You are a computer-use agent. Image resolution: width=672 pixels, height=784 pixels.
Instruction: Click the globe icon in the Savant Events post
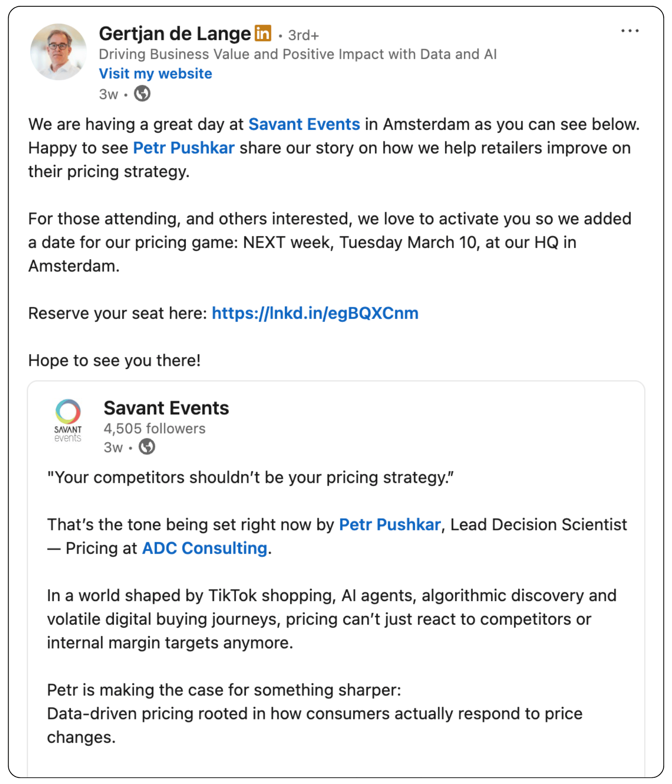point(147,446)
